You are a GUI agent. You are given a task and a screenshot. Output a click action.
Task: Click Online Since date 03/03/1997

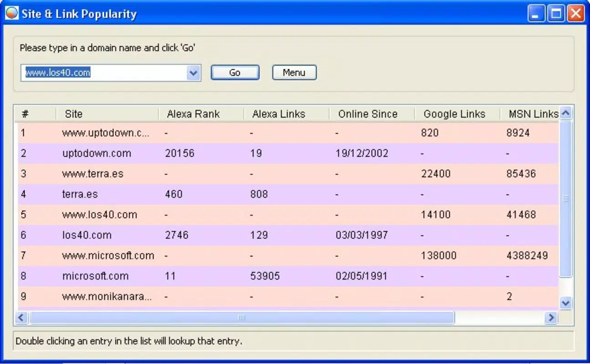pyautogui.click(x=362, y=235)
